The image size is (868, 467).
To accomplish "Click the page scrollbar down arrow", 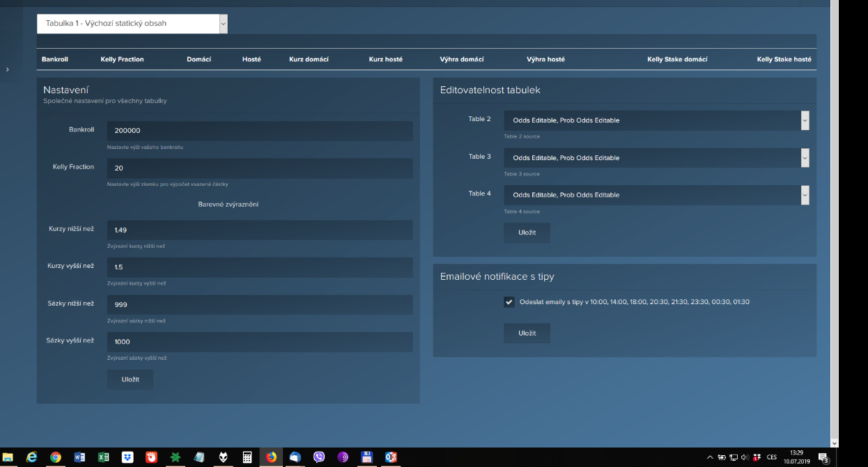I will 835,442.
